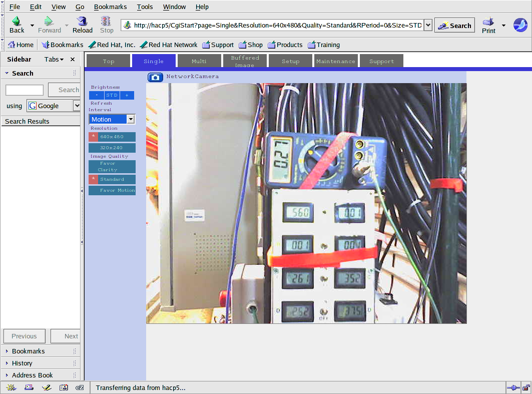Click the Navigator icon in status bar
This screenshot has height=394, width=532.
click(11, 387)
